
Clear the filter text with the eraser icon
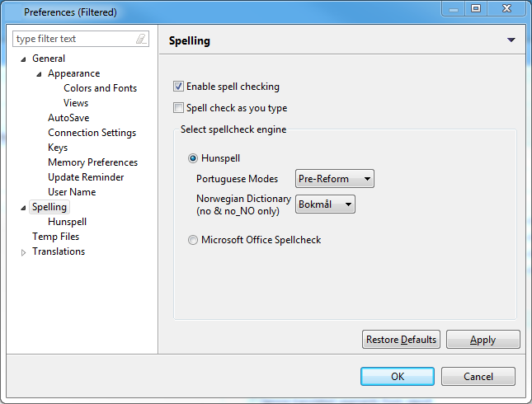point(141,39)
